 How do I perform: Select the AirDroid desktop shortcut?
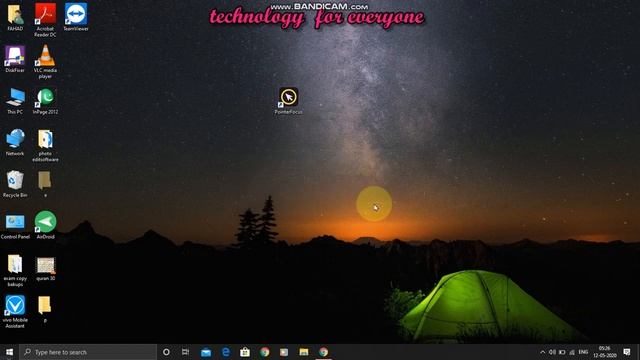(x=45, y=225)
